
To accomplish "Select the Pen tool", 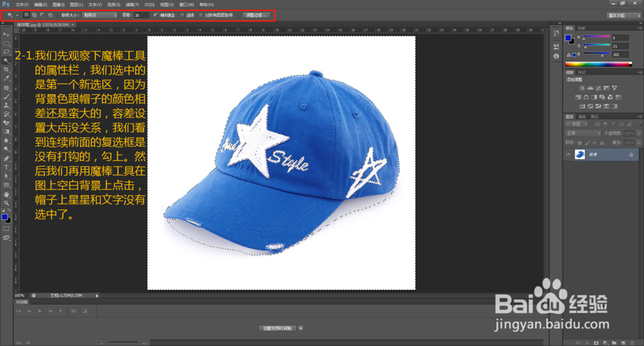I will coord(6,159).
